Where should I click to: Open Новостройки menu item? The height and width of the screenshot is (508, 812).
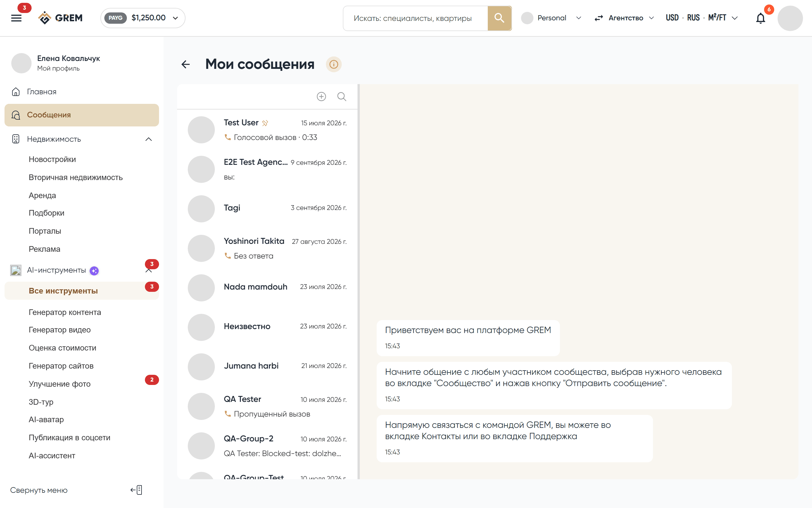point(52,159)
